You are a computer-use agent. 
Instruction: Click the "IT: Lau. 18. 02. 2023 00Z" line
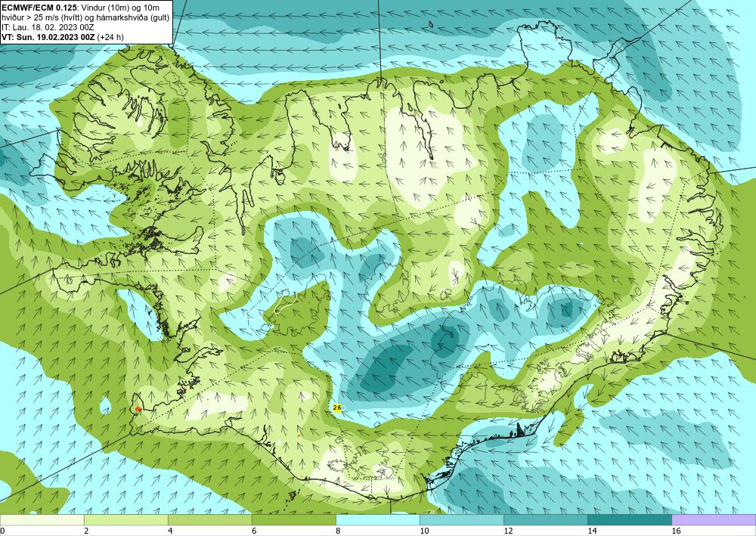click(x=47, y=27)
